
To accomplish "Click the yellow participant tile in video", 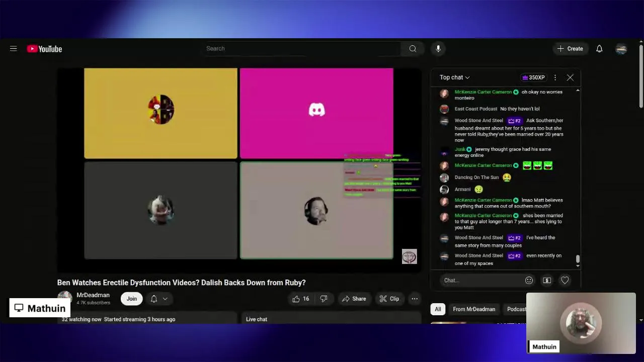I will 160,113.
